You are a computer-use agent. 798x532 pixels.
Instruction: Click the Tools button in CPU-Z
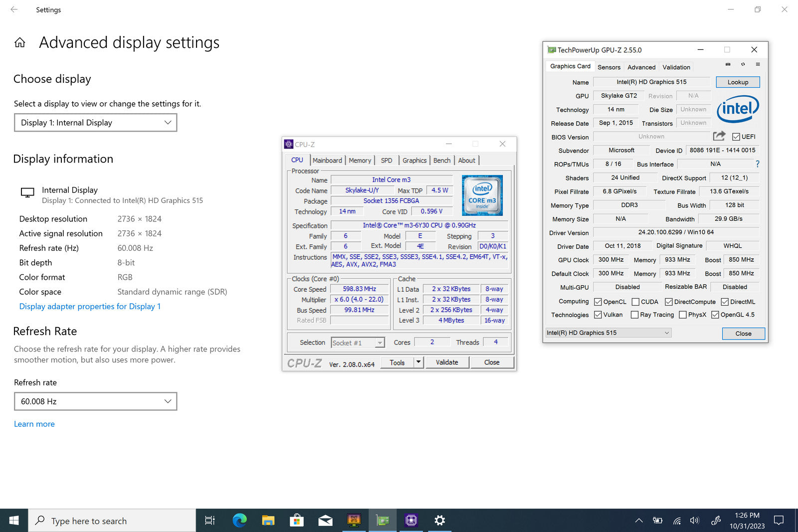(x=397, y=362)
